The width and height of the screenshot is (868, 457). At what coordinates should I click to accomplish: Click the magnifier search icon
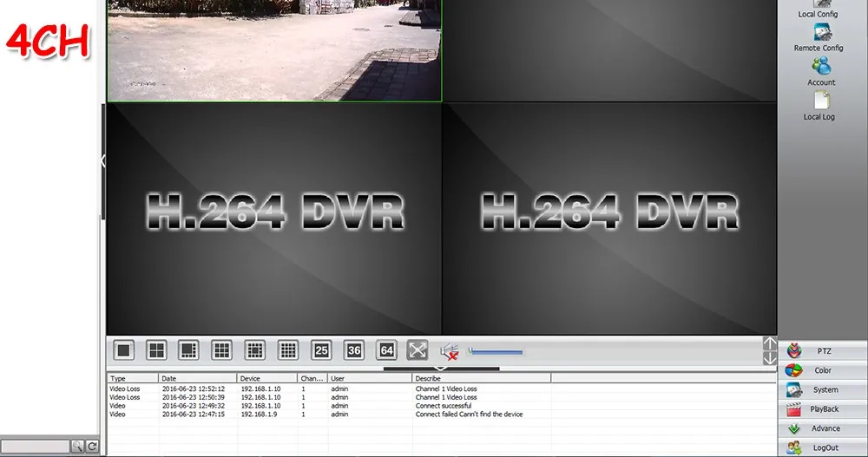(77, 446)
